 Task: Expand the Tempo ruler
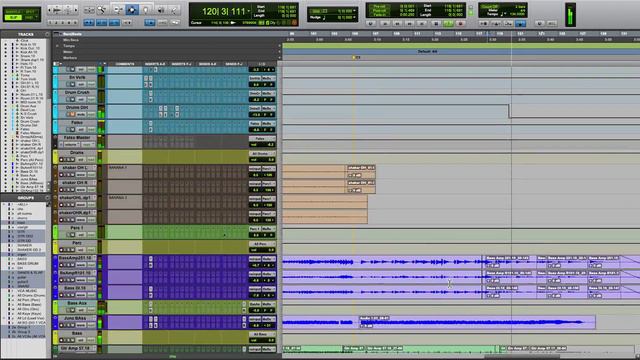[x=57, y=46]
